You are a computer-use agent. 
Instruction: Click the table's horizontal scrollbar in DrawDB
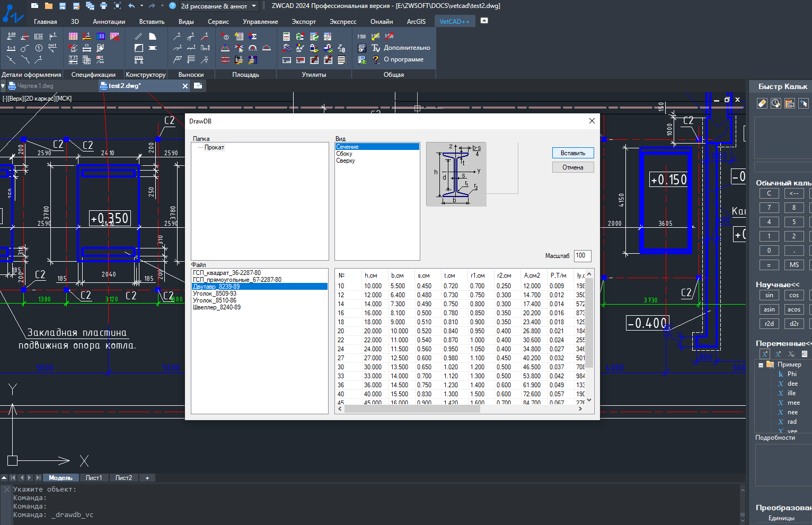tap(460, 409)
